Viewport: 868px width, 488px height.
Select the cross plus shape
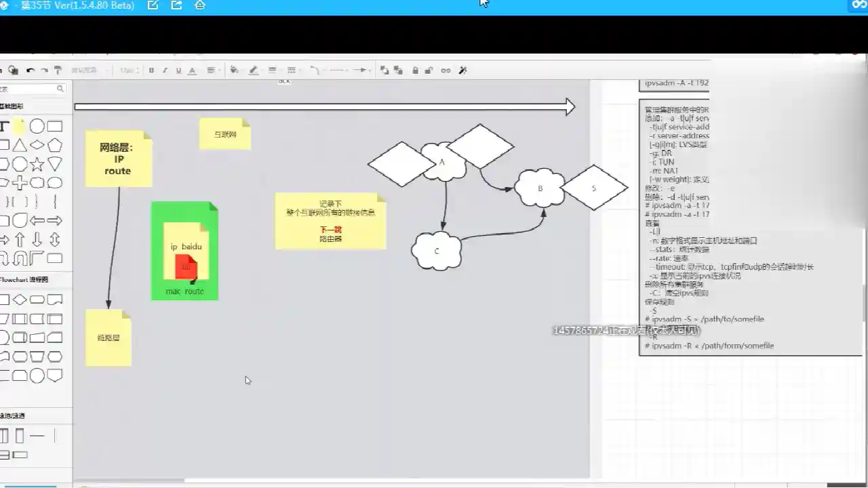(20, 183)
